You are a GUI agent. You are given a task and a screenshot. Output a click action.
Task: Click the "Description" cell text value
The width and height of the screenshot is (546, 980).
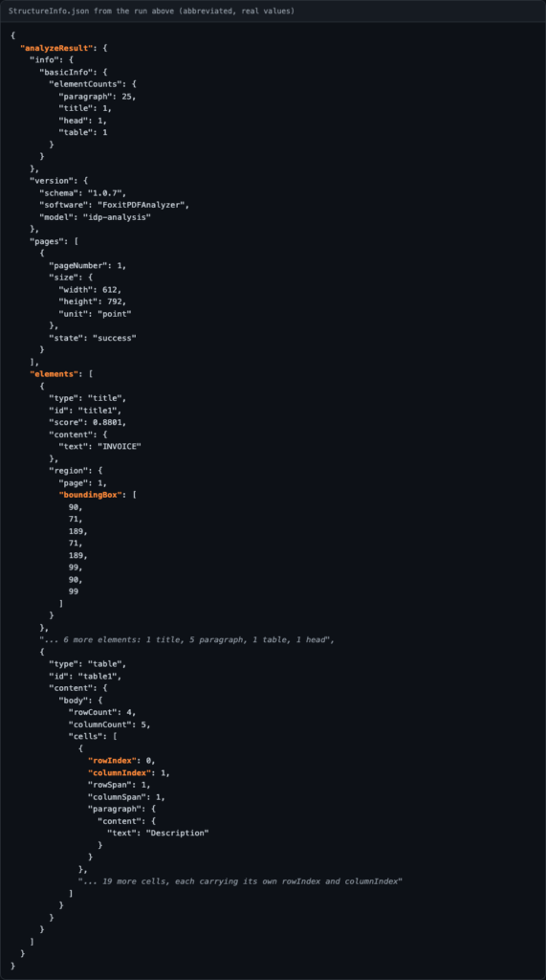coord(178,834)
